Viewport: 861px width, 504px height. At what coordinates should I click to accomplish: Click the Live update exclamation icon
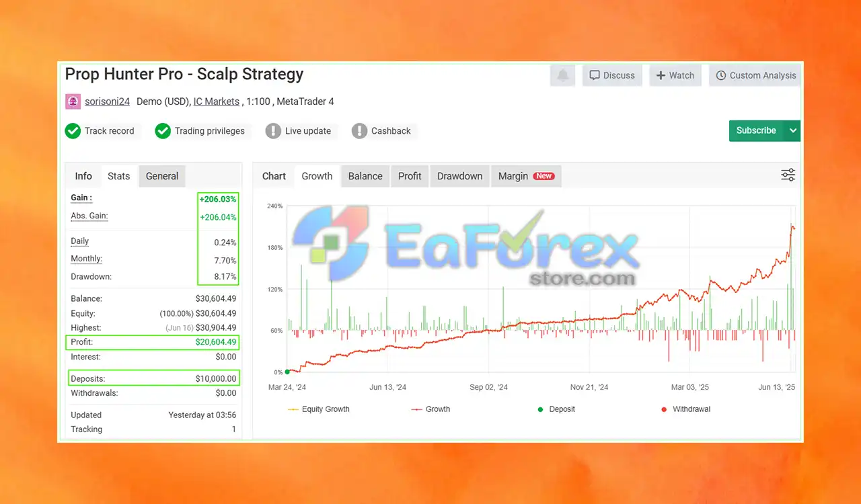(273, 130)
